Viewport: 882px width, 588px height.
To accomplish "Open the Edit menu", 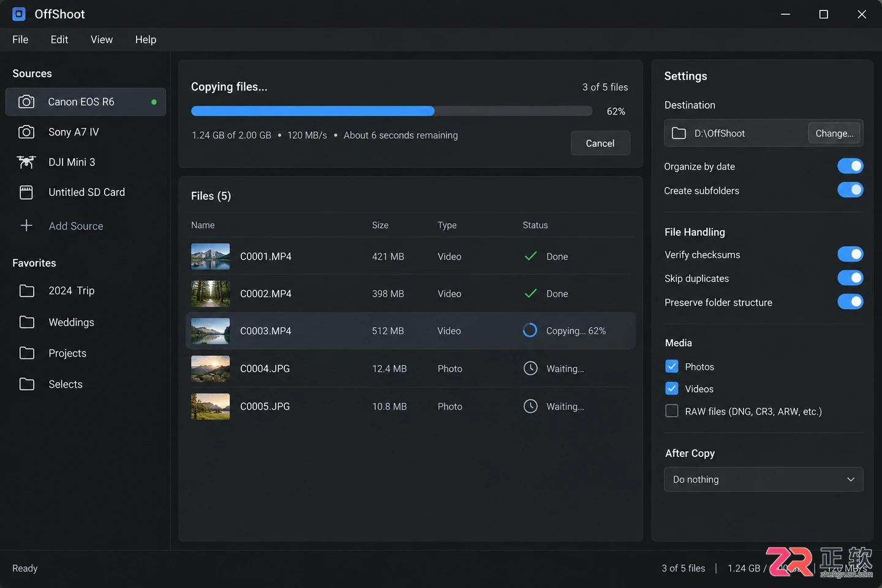I will 59,39.
